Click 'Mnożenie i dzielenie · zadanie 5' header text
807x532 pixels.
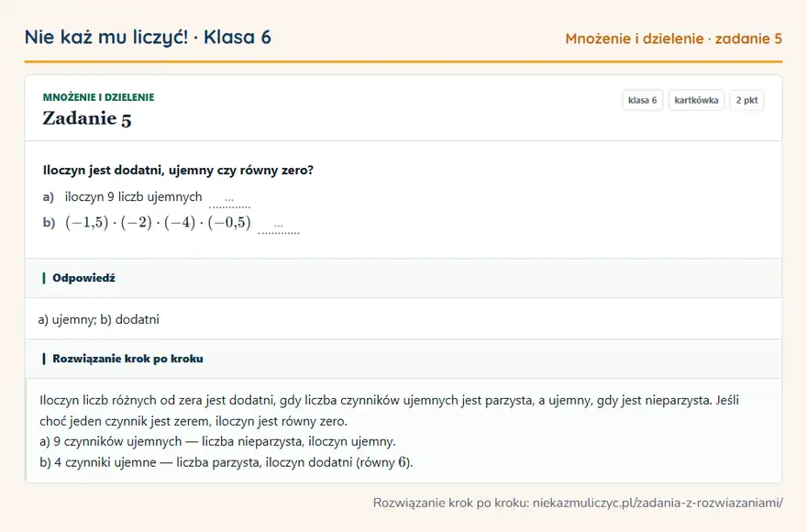[x=674, y=39]
